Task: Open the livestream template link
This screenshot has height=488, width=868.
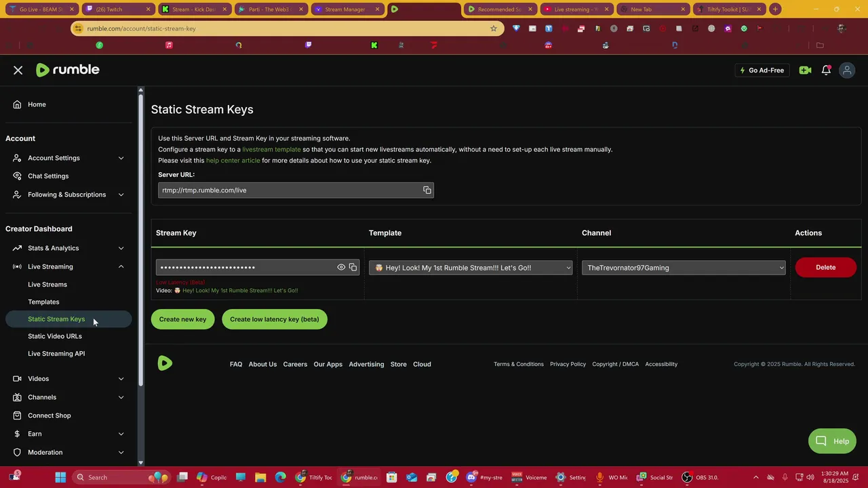Action: pos(271,149)
